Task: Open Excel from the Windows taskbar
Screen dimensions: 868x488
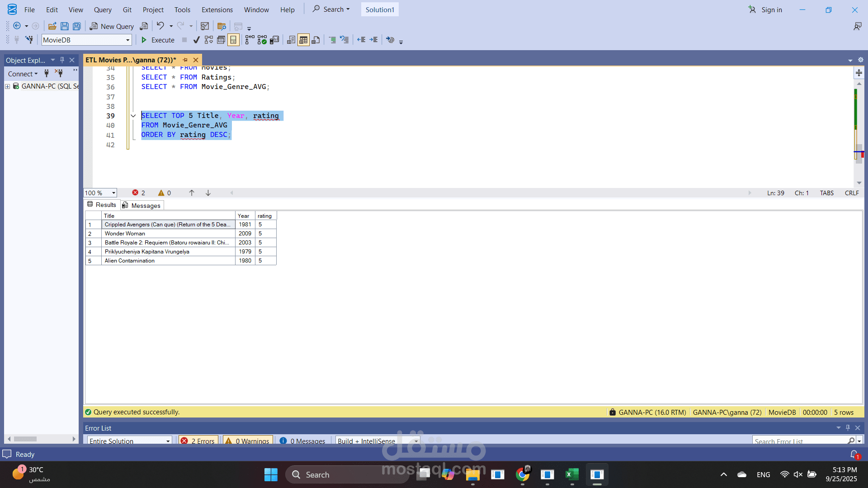Action: click(x=572, y=474)
